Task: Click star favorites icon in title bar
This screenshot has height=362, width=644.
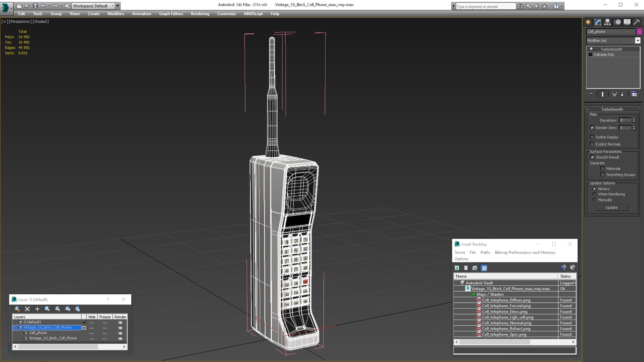Action: tap(544, 6)
